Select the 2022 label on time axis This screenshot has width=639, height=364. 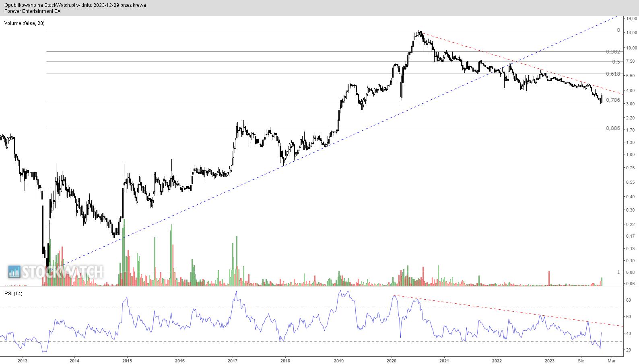click(x=497, y=360)
